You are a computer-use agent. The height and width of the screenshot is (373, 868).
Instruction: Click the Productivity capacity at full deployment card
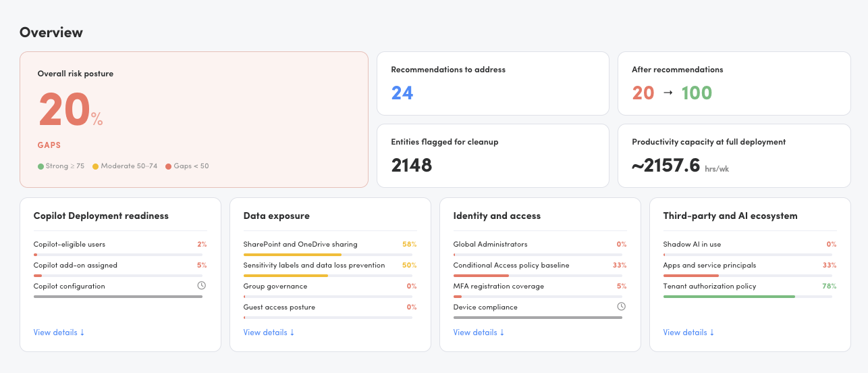[x=734, y=155]
